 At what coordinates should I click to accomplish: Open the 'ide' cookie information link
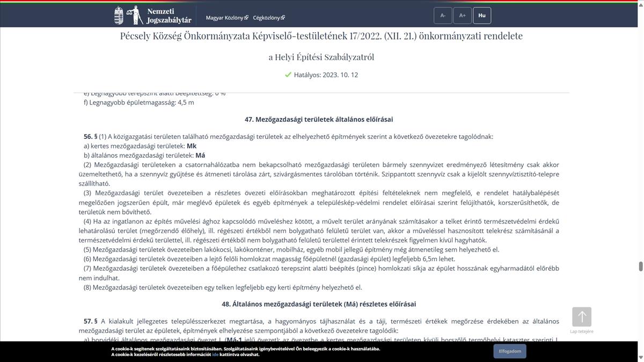click(x=215, y=354)
